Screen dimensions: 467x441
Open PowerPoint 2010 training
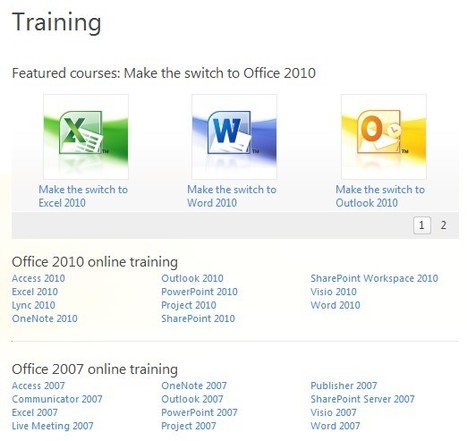[199, 292]
